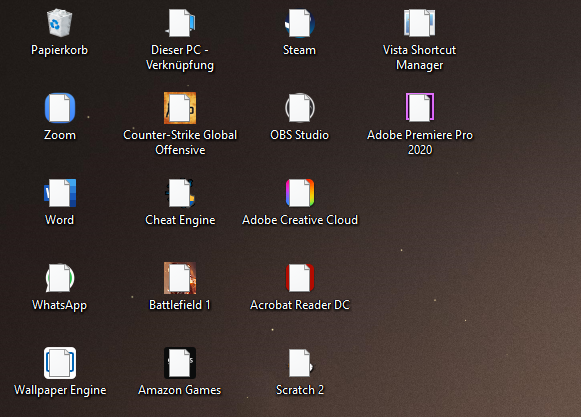The height and width of the screenshot is (417, 581).
Task: Select the Cheat Engine shortcut icon
Action: tap(180, 193)
